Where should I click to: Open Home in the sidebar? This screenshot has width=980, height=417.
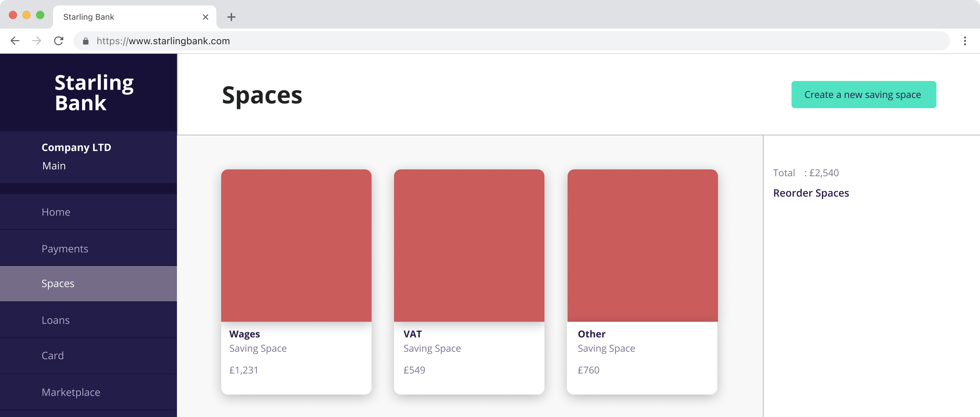pos(56,212)
